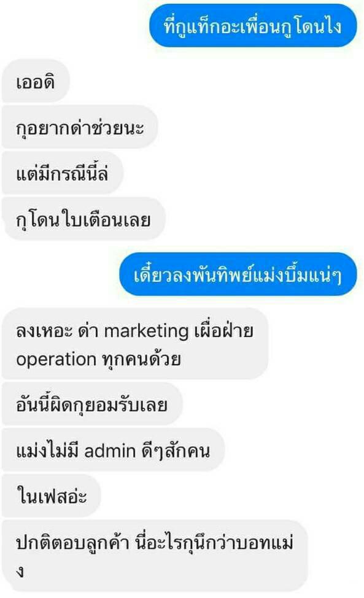Screen dimensions: 364x598
Task: Click the word 'admin' in the message
Action: point(110,451)
